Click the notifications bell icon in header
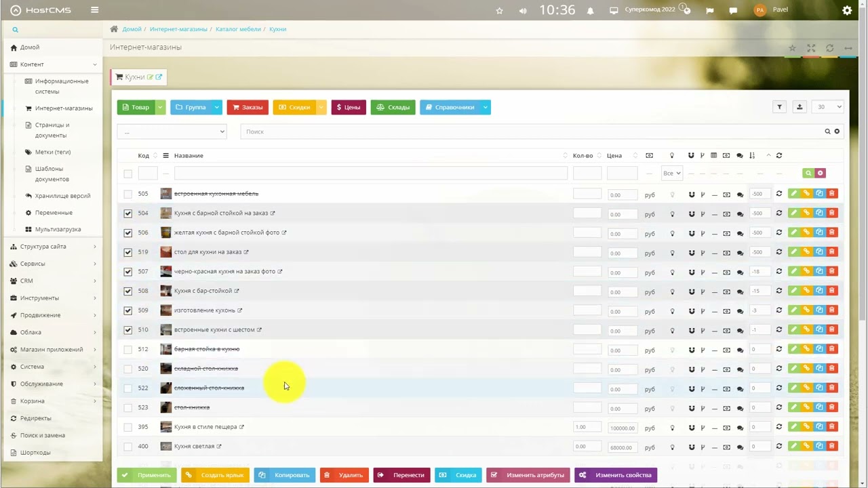This screenshot has height=488, width=868. [x=591, y=11]
